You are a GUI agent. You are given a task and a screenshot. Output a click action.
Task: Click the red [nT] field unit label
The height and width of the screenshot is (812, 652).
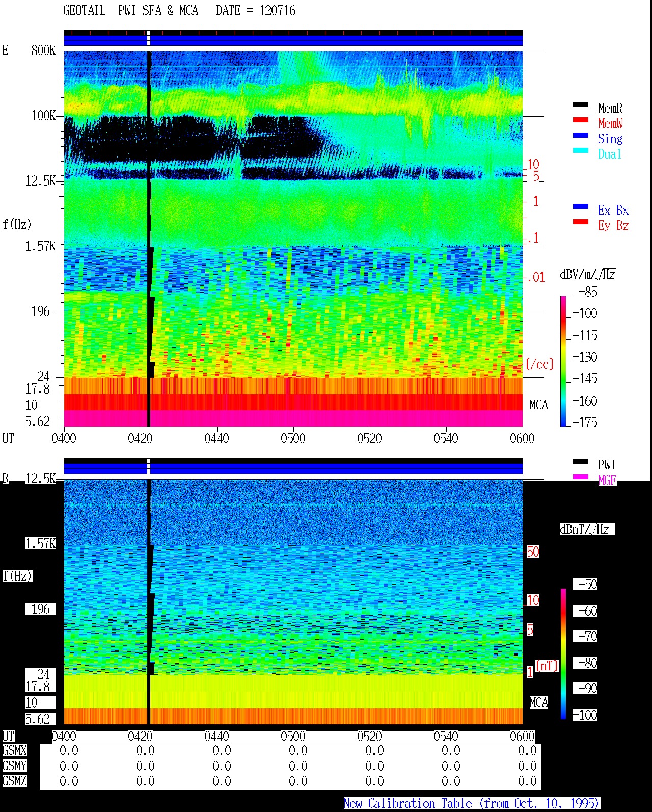547,666
